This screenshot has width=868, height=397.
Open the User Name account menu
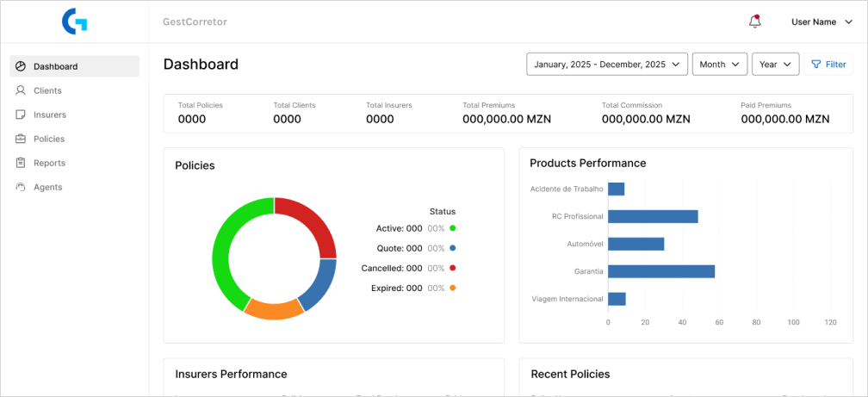point(821,22)
